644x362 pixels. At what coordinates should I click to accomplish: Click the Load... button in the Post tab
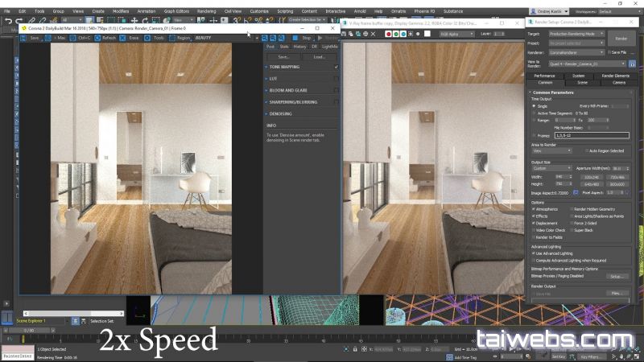[319, 57]
